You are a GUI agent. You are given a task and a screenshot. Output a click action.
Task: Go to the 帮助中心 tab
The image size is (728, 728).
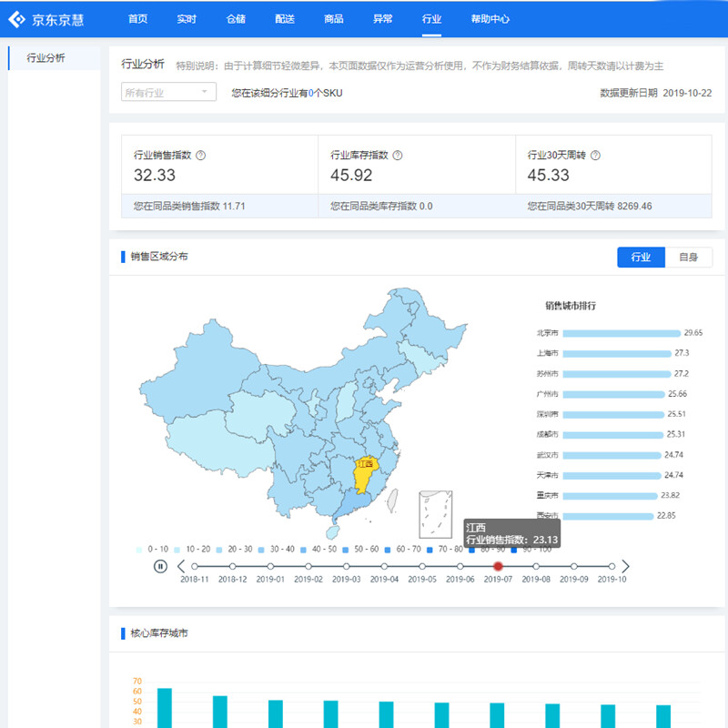click(x=490, y=19)
